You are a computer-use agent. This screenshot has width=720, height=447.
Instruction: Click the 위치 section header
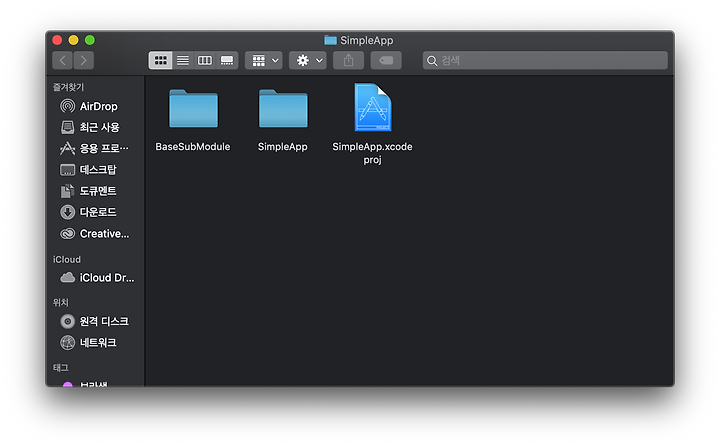coord(61,302)
